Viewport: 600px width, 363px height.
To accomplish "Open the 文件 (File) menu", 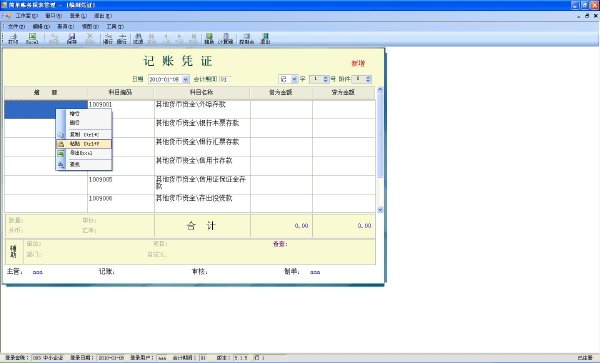I will pos(16,26).
